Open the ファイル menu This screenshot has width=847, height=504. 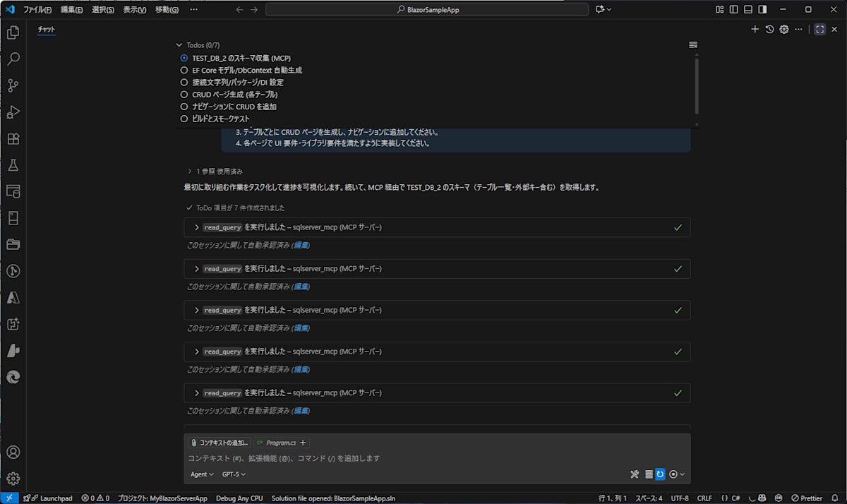38,9
